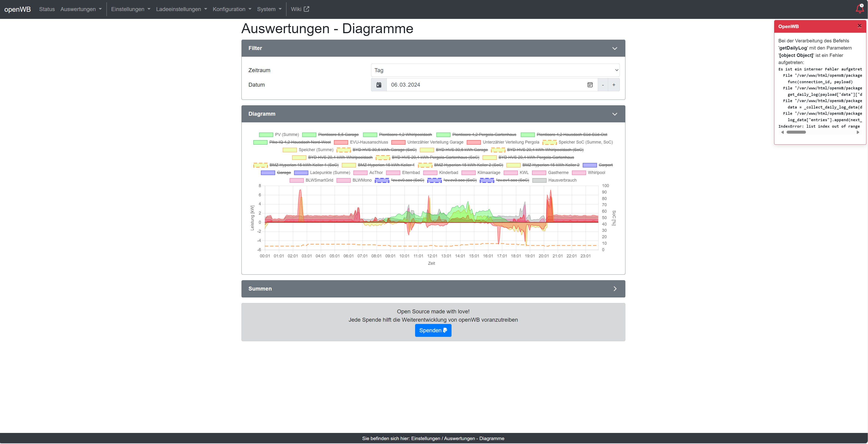Image resolution: width=868 pixels, height=444 pixels.
Task: Open the Zeitraum Tag dropdown
Action: tap(495, 70)
